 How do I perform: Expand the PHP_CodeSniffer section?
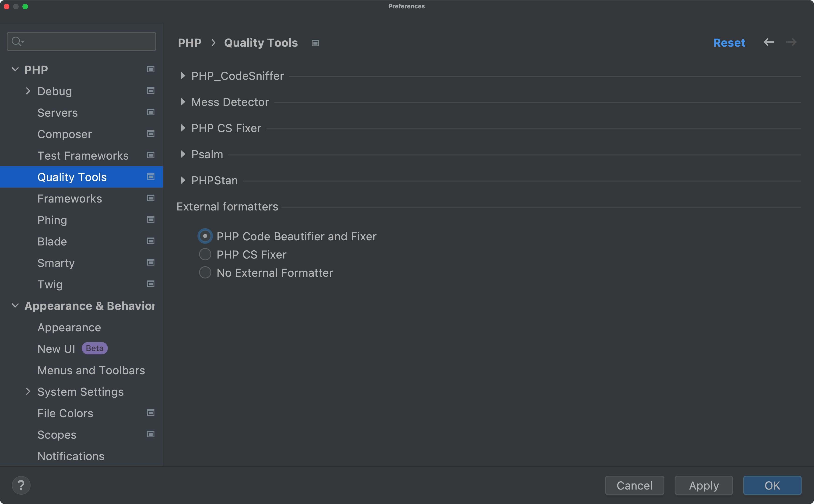[x=184, y=76]
